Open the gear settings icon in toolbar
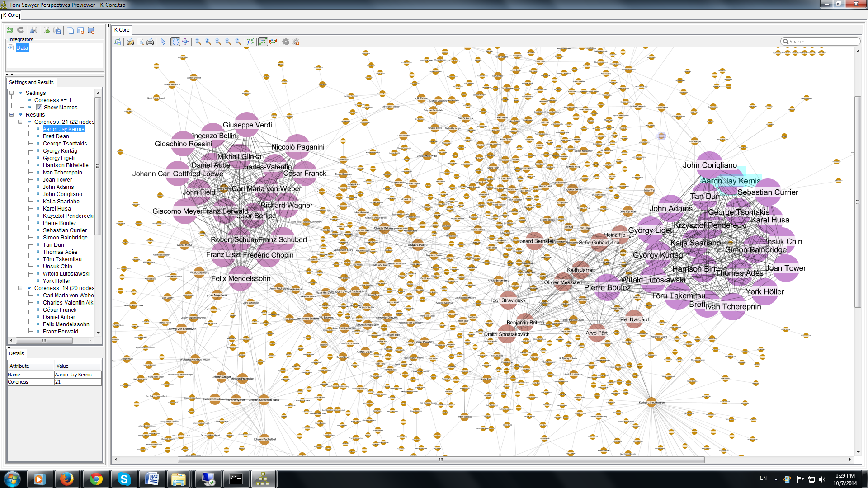The height and width of the screenshot is (488, 868). [286, 42]
